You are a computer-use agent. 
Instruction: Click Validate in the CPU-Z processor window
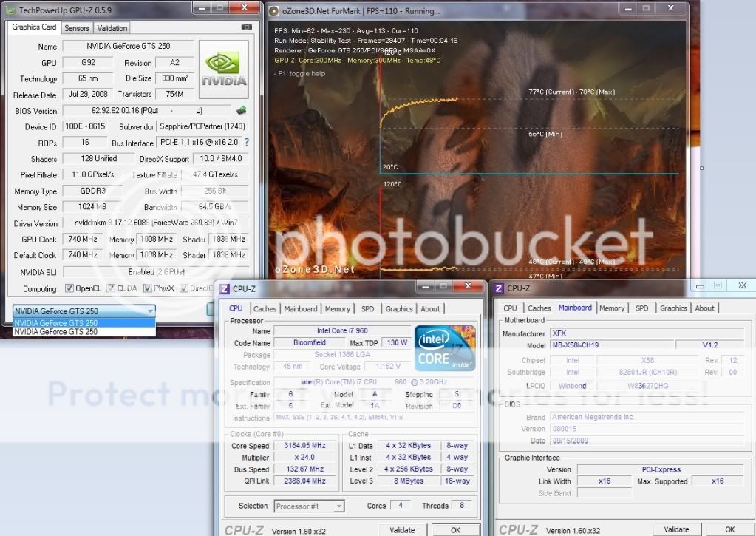coord(401,530)
